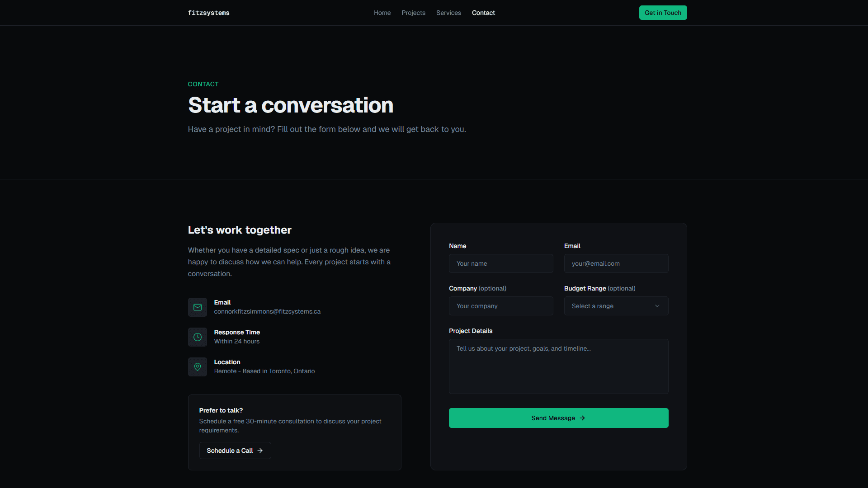Expand the Budget Range chevron
Screen dimensions: 868x488
(657, 306)
